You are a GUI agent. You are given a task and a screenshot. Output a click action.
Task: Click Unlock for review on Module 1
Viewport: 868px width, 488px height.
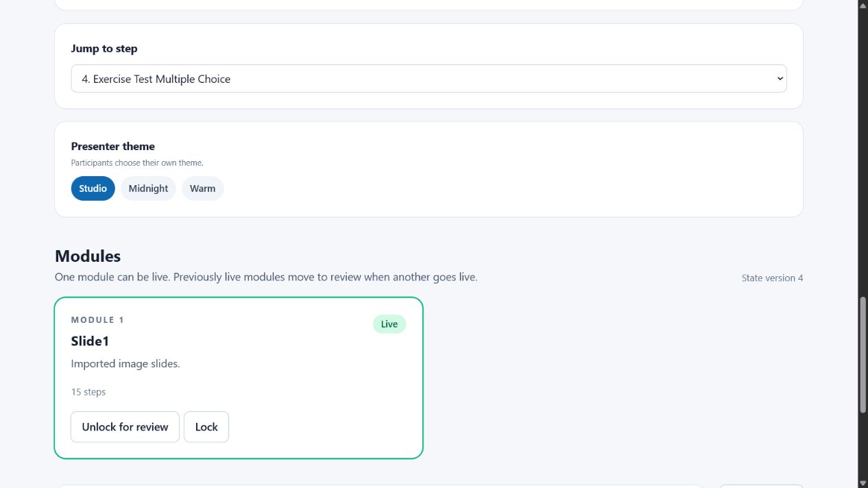(125, 427)
